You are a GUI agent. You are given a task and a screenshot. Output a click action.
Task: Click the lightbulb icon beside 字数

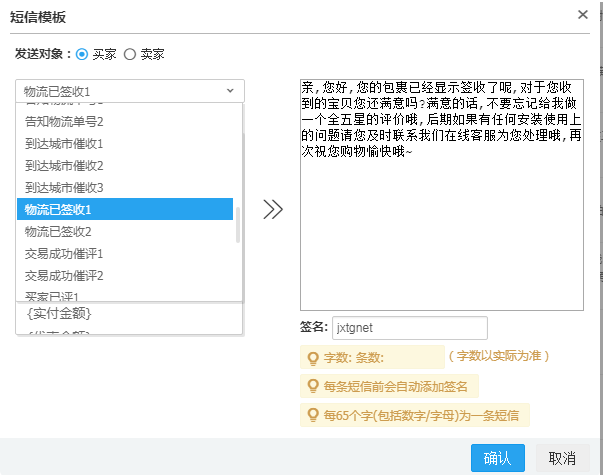point(312,357)
